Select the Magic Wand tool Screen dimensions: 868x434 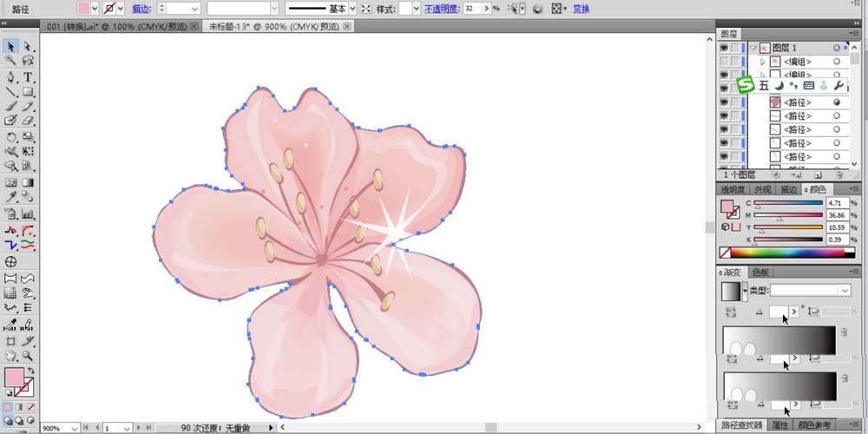10,61
